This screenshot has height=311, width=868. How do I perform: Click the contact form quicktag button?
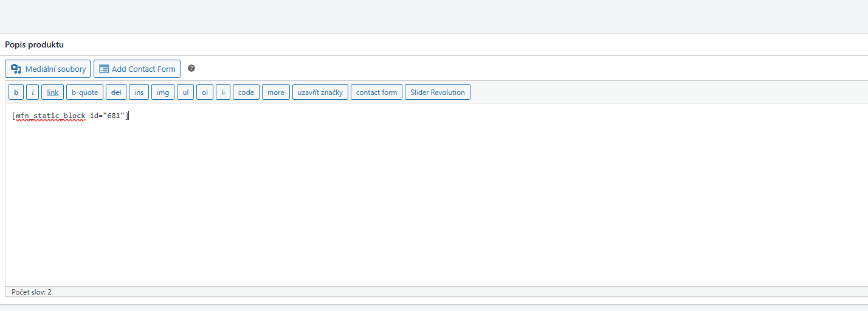(376, 93)
